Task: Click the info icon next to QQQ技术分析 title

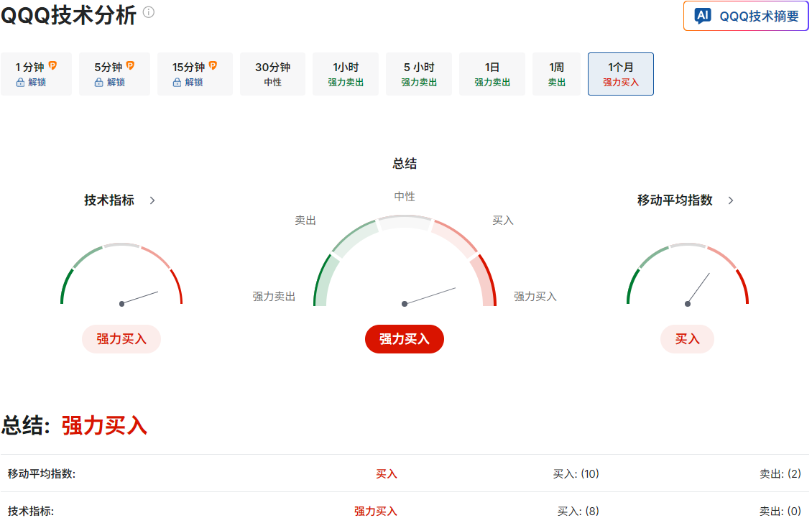Action: [x=149, y=10]
